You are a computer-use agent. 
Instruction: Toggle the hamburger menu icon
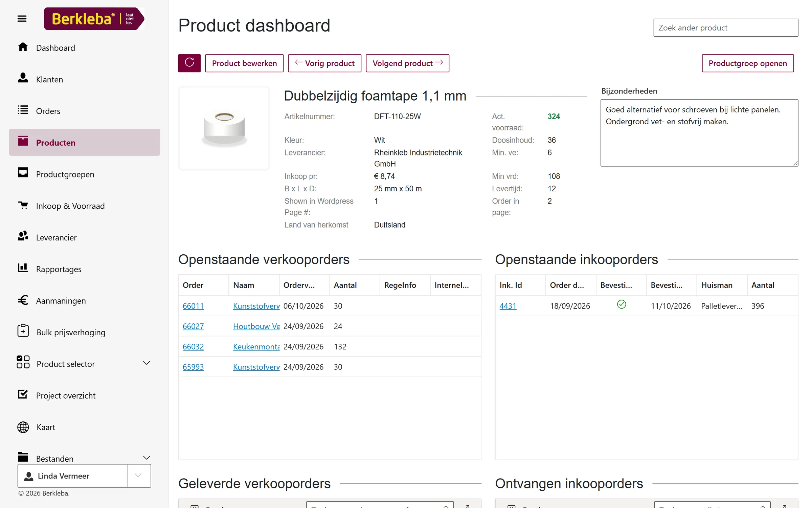click(x=22, y=19)
